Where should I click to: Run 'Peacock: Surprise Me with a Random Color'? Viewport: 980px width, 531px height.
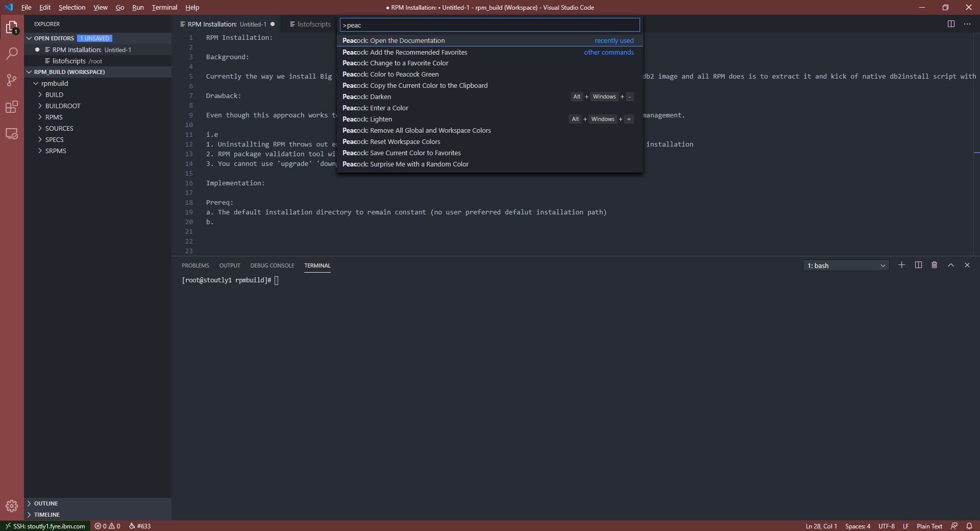[405, 164]
